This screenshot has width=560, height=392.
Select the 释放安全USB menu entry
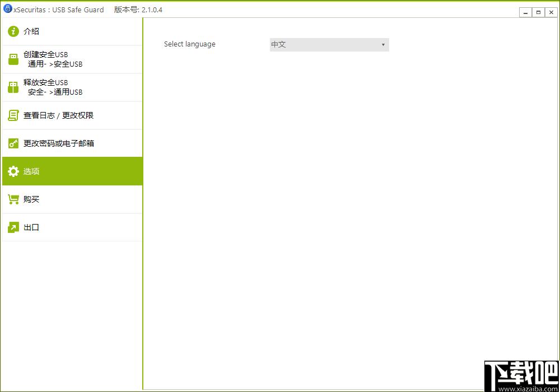pyautogui.click(x=72, y=87)
